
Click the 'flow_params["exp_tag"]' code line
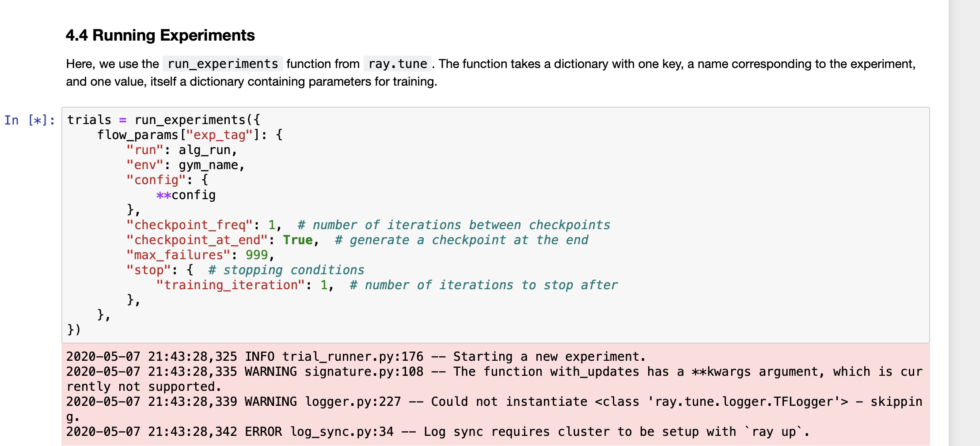(x=190, y=135)
